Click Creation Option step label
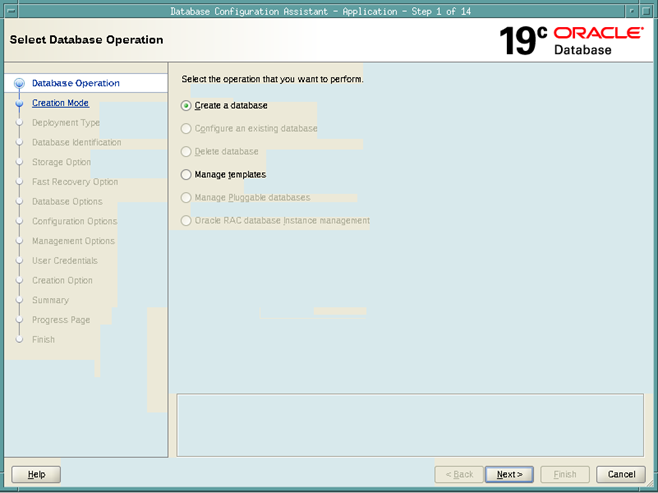This screenshot has width=658, height=493. [x=62, y=280]
